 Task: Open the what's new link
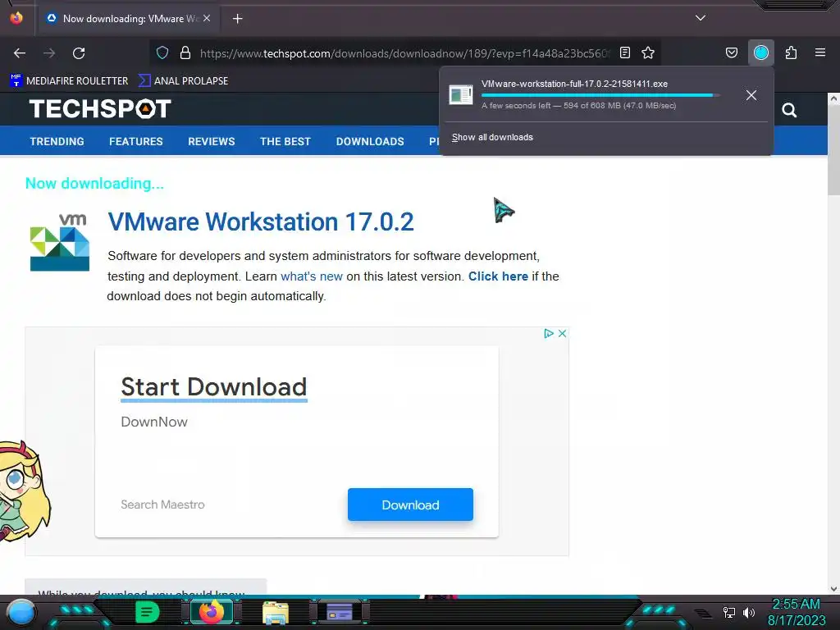click(312, 276)
